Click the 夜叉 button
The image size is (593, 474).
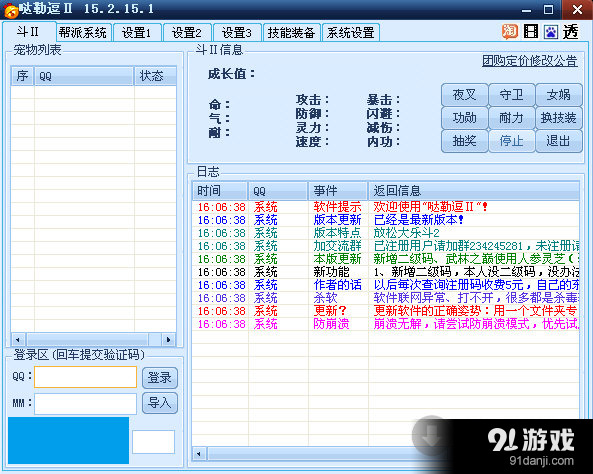(x=464, y=95)
